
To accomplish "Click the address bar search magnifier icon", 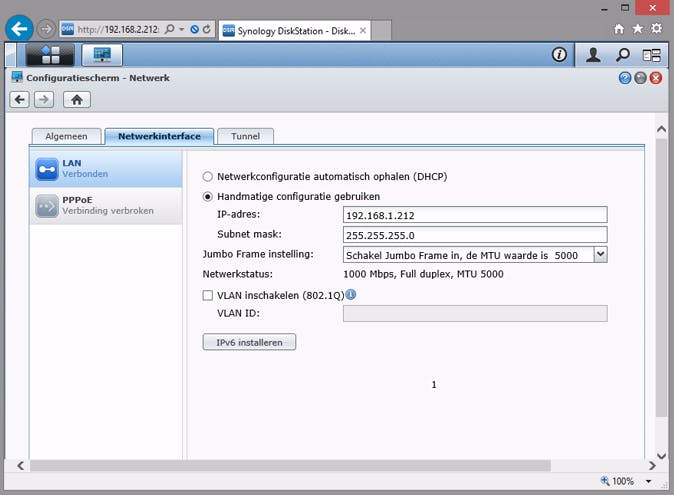I will [x=170, y=29].
